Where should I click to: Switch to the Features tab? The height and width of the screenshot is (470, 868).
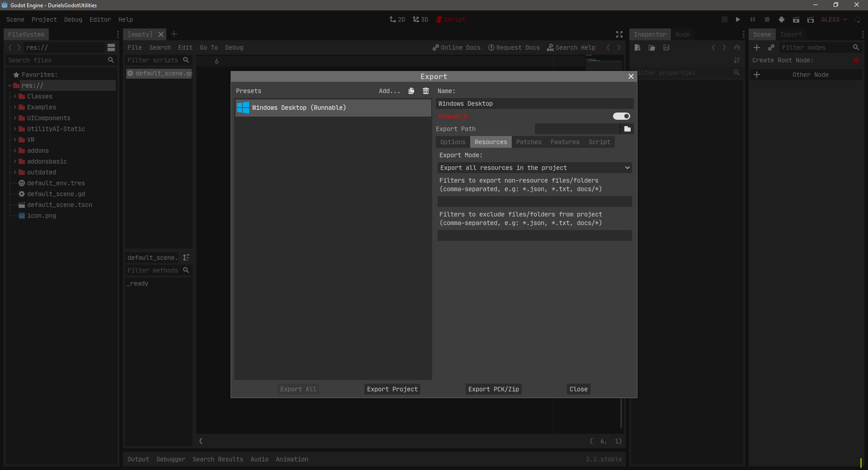565,142
